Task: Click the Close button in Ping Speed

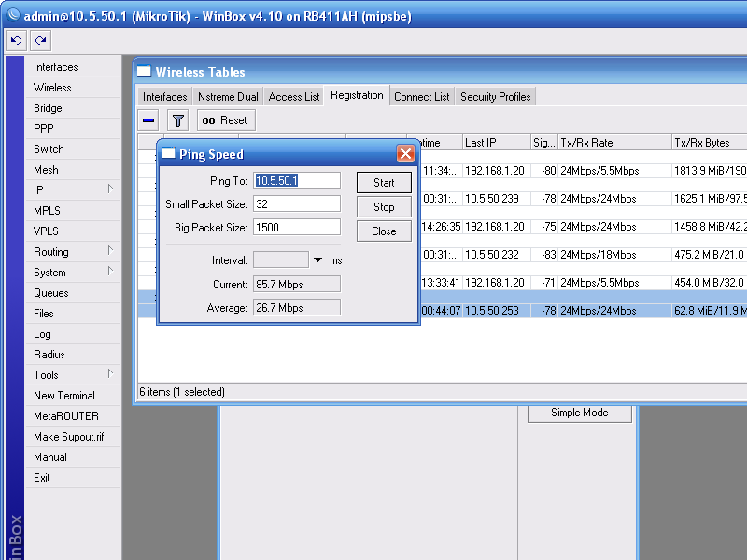Action: (384, 231)
